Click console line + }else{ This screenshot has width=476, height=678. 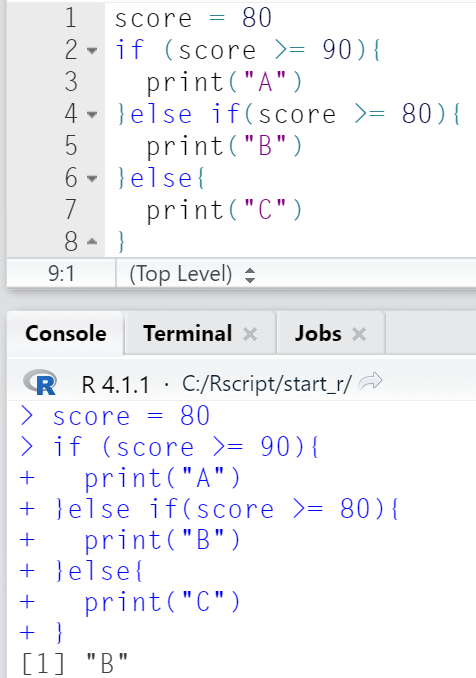81,571
